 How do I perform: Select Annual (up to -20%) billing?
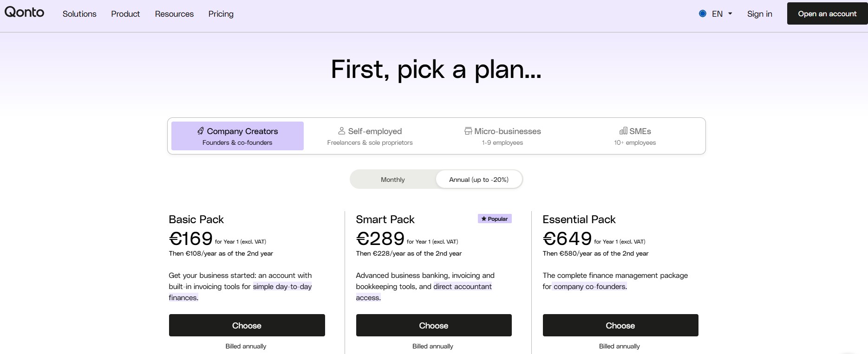point(479,180)
